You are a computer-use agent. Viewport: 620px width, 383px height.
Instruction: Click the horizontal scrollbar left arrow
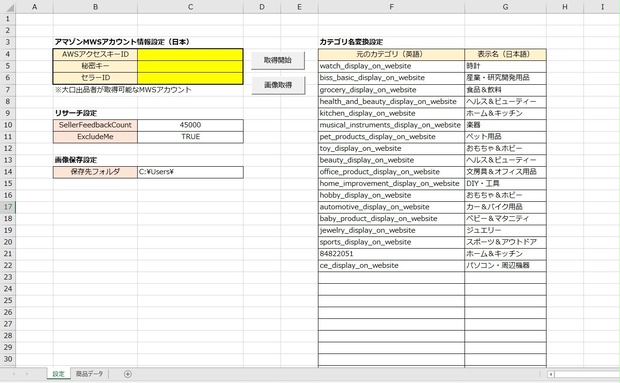click(551, 374)
